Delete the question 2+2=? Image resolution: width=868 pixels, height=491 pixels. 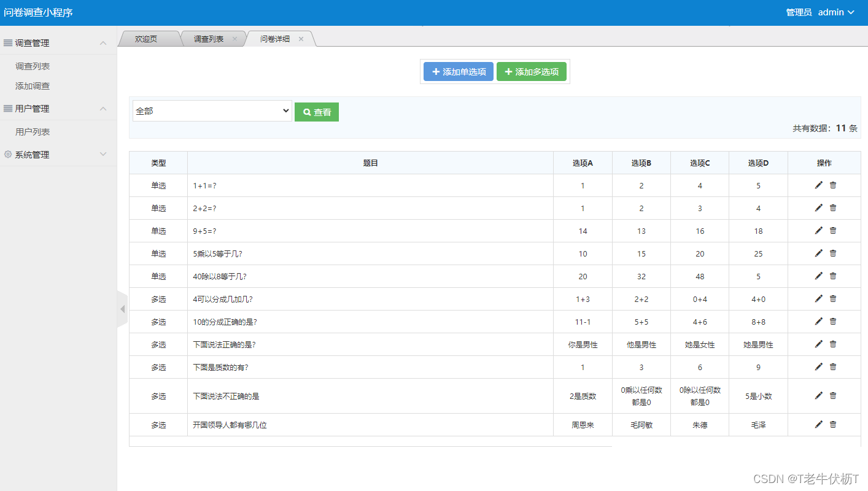point(833,208)
